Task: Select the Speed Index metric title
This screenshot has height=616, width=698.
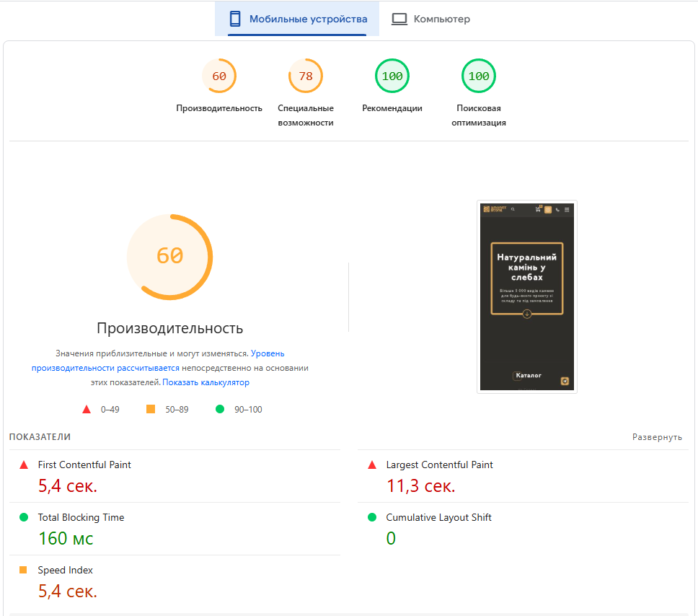Action: pyautogui.click(x=66, y=570)
